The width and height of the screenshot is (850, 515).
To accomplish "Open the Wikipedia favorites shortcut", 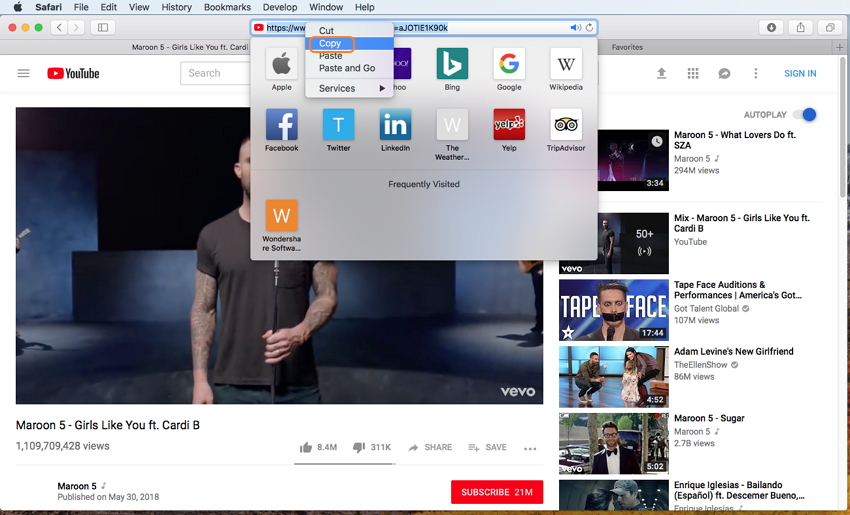I will point(566,64).
